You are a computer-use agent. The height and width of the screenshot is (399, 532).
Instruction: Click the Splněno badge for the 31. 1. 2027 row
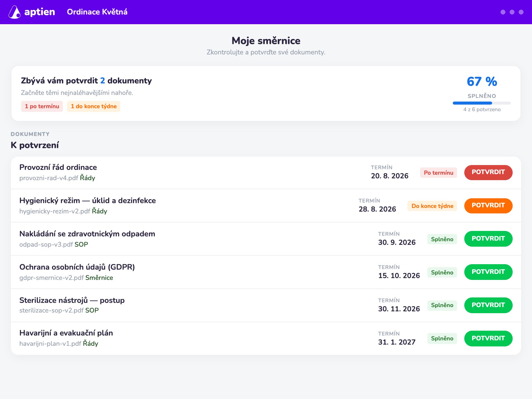pos(442,338)
